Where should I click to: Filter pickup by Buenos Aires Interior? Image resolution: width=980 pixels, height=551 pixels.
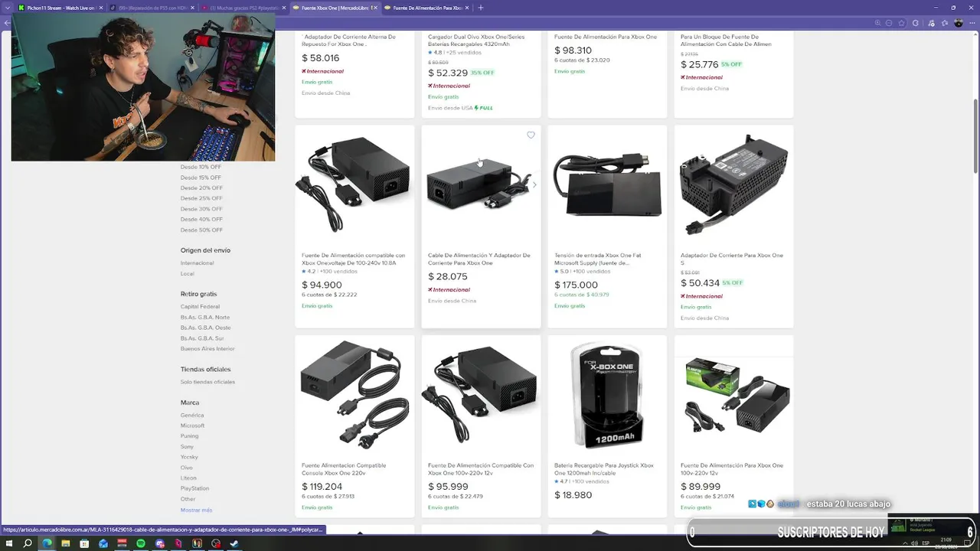click(x=207, y=349)
